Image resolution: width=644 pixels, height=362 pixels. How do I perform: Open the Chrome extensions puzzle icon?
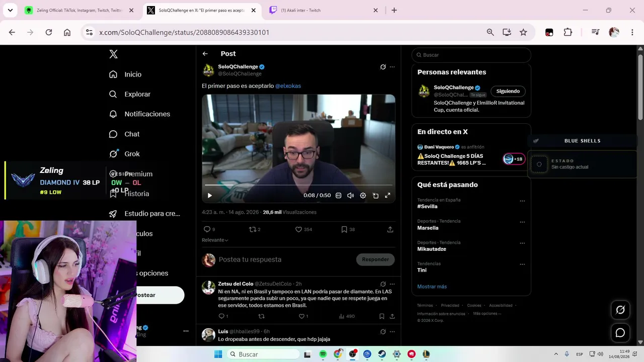(x=568, y=32)
